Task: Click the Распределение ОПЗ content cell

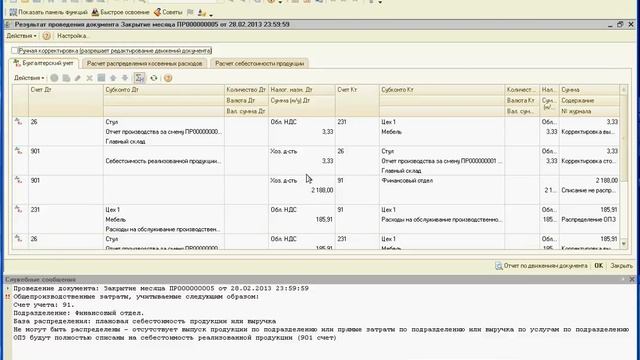Action: [589, 220]
